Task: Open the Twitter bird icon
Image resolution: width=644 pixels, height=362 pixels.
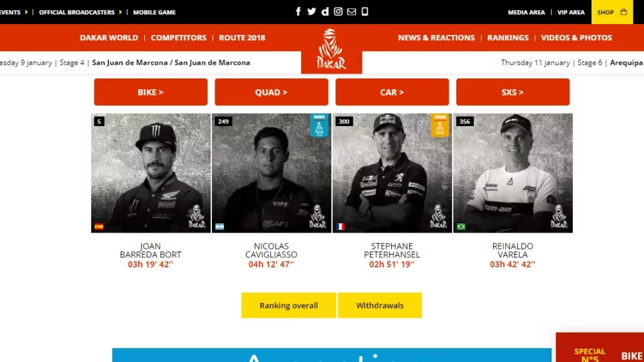Action: click(312, 11)
